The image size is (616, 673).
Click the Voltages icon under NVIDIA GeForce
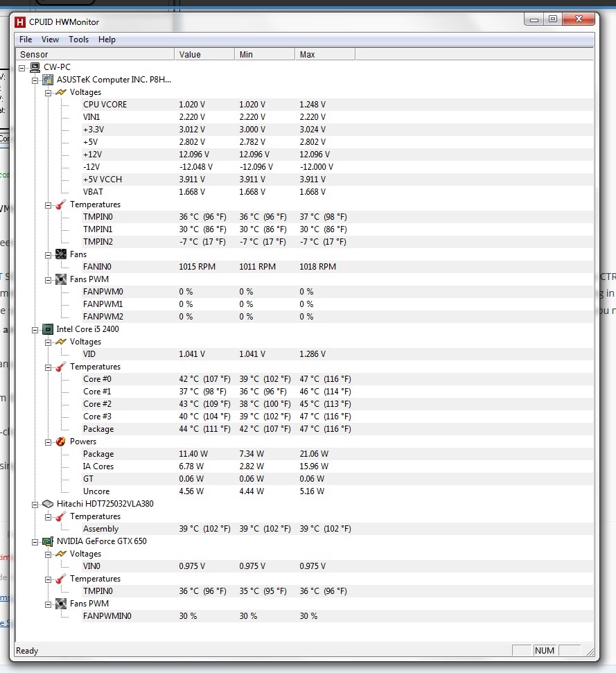point(61,554)
